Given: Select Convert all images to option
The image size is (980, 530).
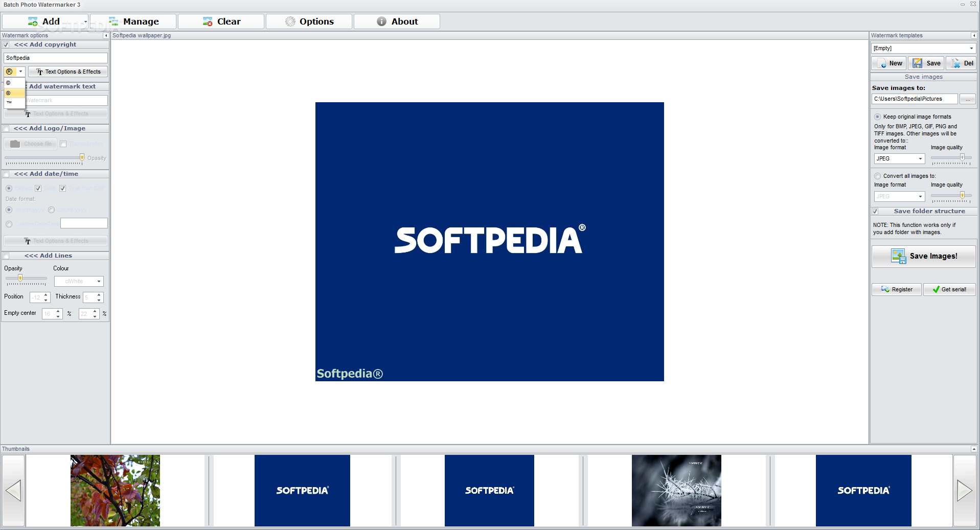Looking at the screenshot, I should (877, 176).
